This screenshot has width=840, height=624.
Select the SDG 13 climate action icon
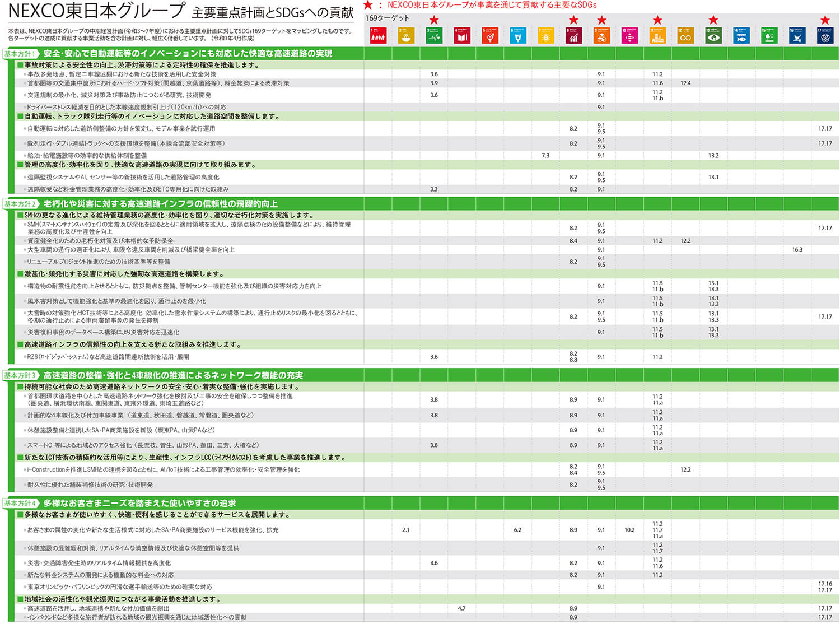click(713, 35)
